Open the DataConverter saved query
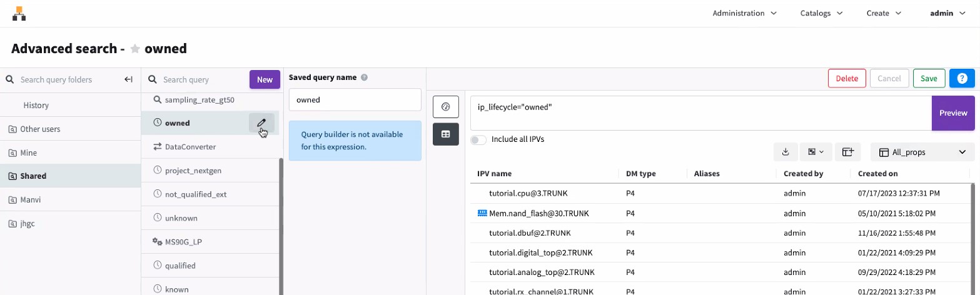Viewport: 980px width, 295px height. (x=190, y=147)
